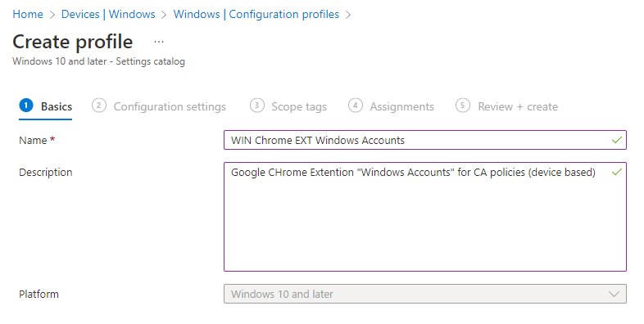
Task: Click the 'Platform' field label
Action: coord(39,294)
